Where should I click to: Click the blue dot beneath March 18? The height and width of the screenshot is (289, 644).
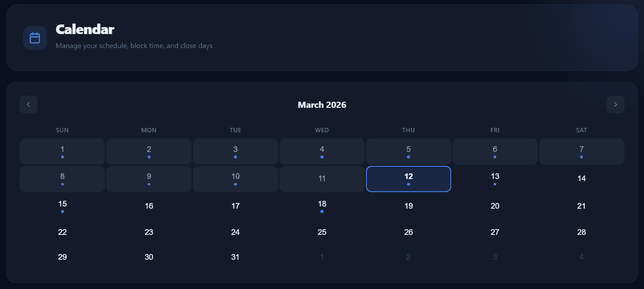point(322,211)
